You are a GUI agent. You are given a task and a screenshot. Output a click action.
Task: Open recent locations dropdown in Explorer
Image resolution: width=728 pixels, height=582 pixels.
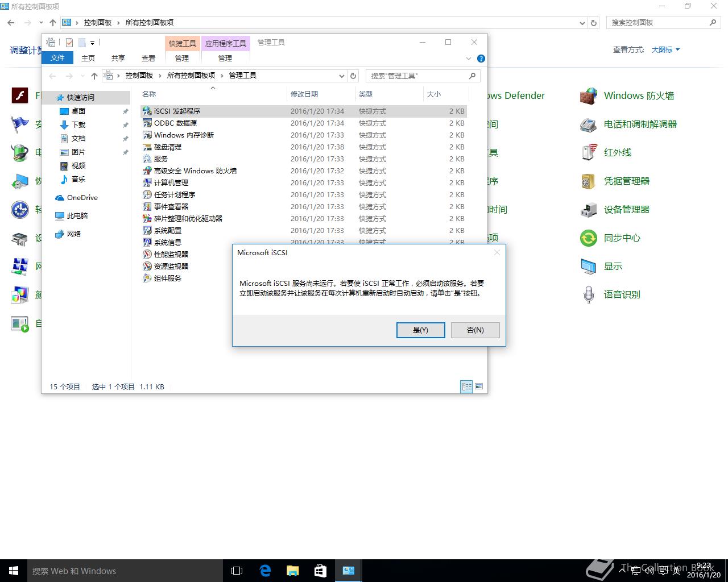tap(82, 76)
